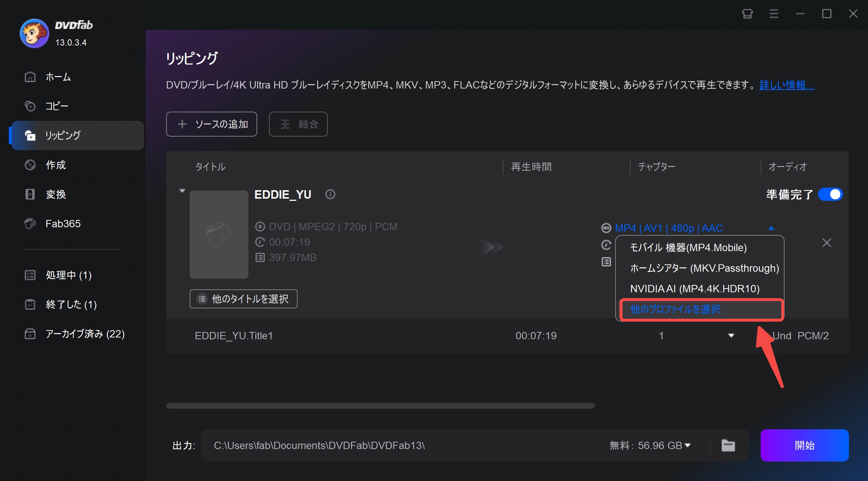Select 他のプロファイルを選択 option
This screenshot has height=481, width=868.
pos(701,310)
